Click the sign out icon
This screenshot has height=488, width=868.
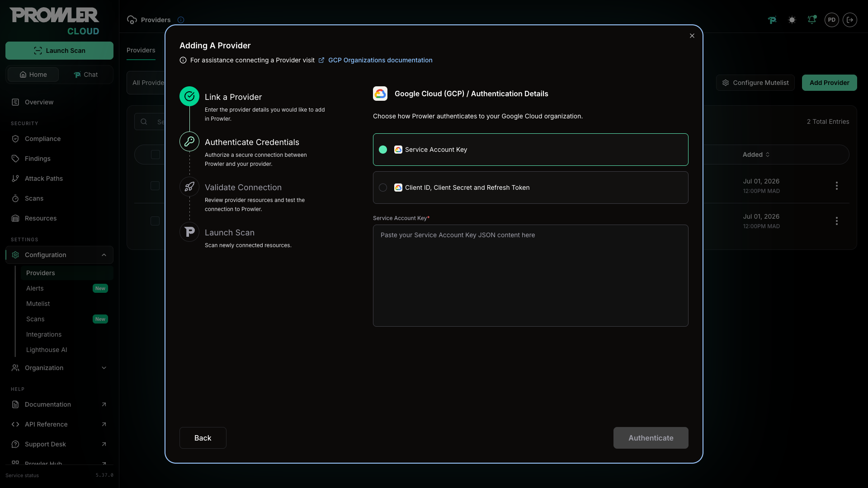[850, 20]
